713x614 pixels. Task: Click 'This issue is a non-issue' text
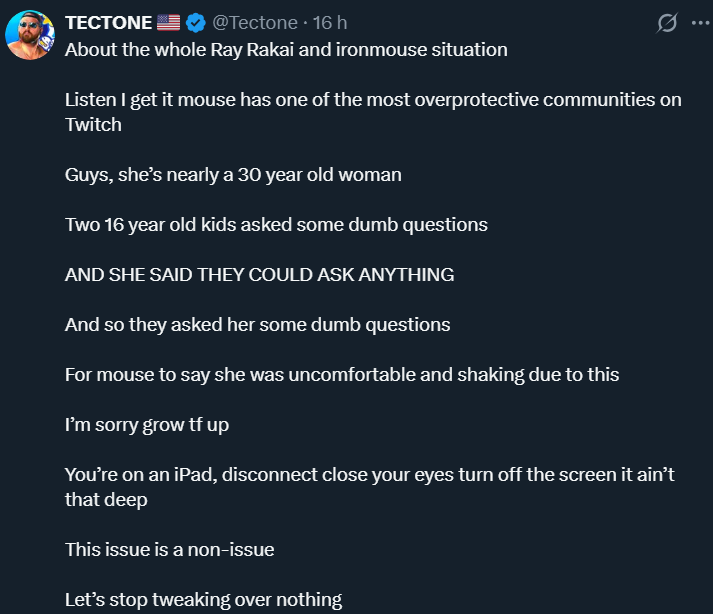tap(169, 550)
